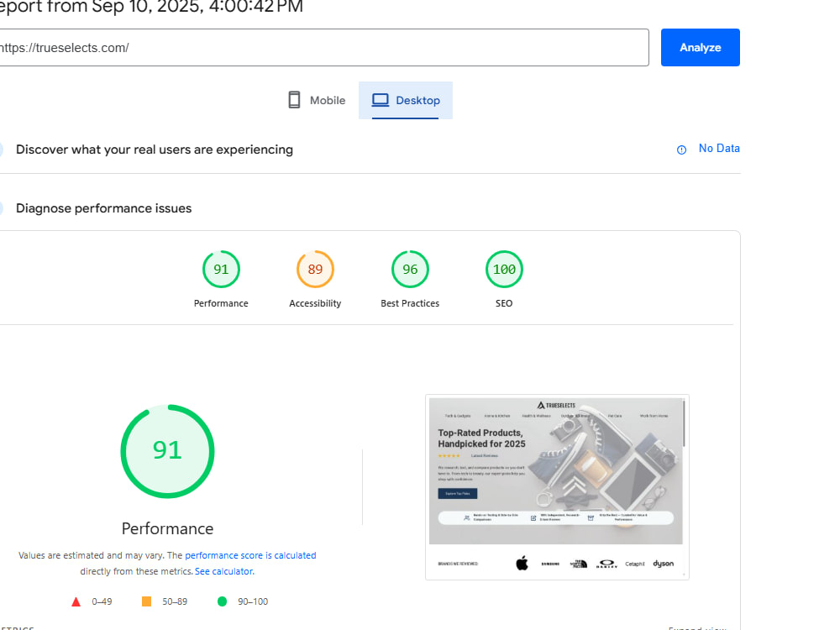Open the No Data link

pos(719,149)
